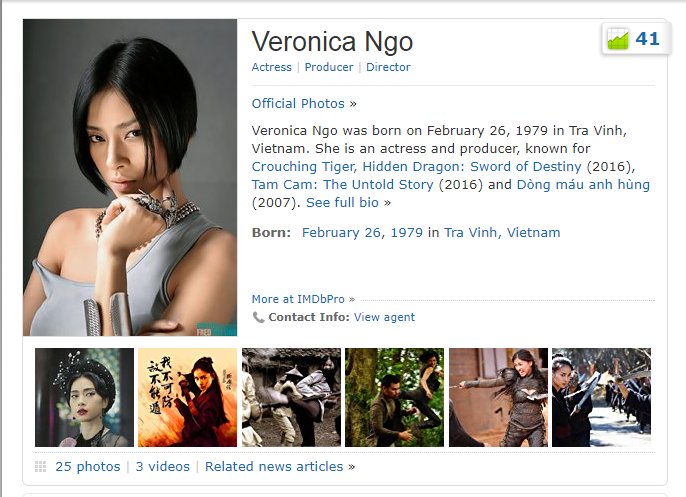Screen dimensions: 686x497
Task: Click the photo grid icon beside 25 photos
Action: coord(41,467)
